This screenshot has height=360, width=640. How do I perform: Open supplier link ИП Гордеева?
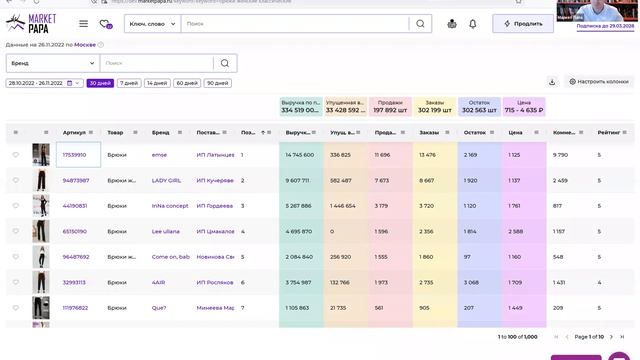click(215, 206)
